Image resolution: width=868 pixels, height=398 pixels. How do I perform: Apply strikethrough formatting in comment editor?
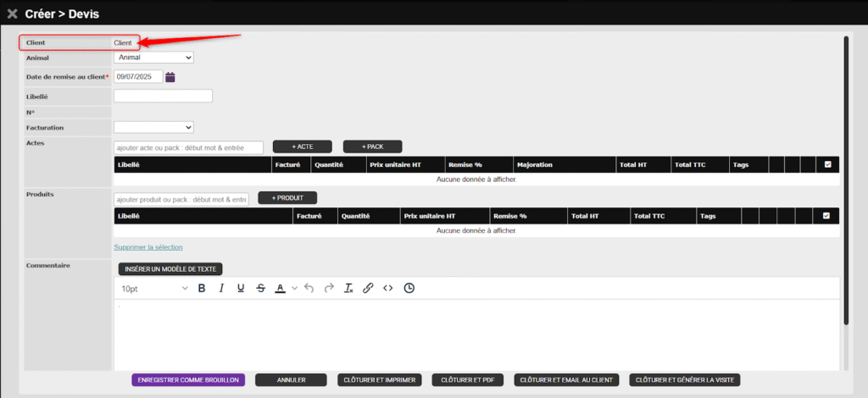260,288
